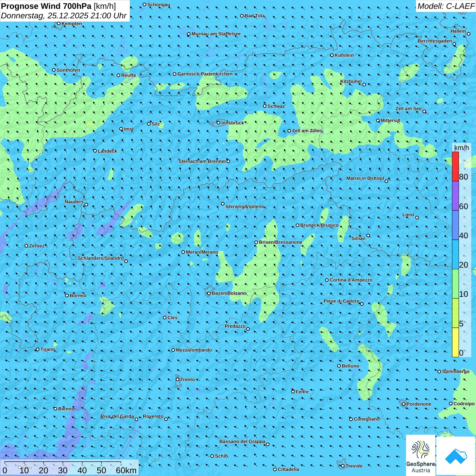This screenshot has width=476, height=476.
Task: Click the Cortina d'Ampezzo label
Action: coord(351,280)
